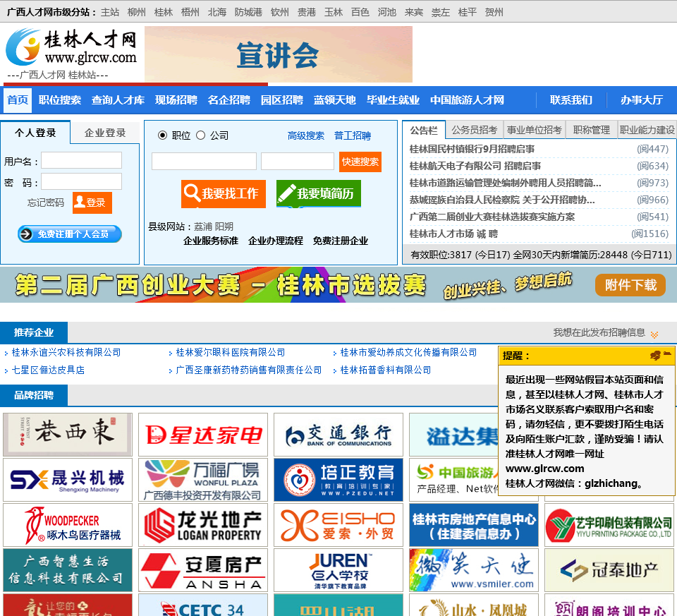Click the orange double-chevron after 我想在此发布招聘信息
Image resolution: width=677 pixels, height=616 pixels.
654,334
